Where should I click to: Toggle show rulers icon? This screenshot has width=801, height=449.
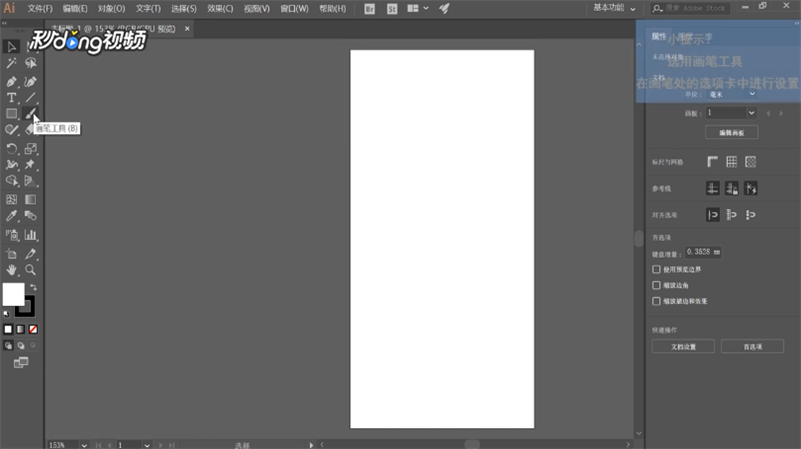(713, 162)
